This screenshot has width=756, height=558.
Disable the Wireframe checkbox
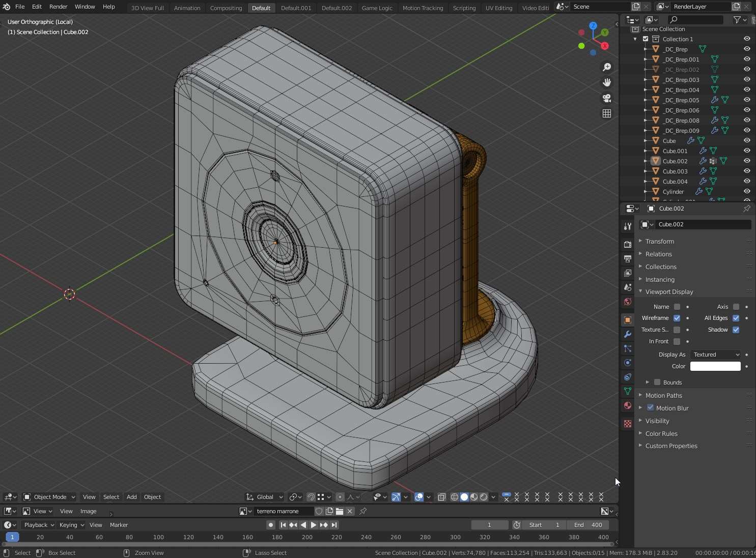pyautogui.click(x=677, y=318)
